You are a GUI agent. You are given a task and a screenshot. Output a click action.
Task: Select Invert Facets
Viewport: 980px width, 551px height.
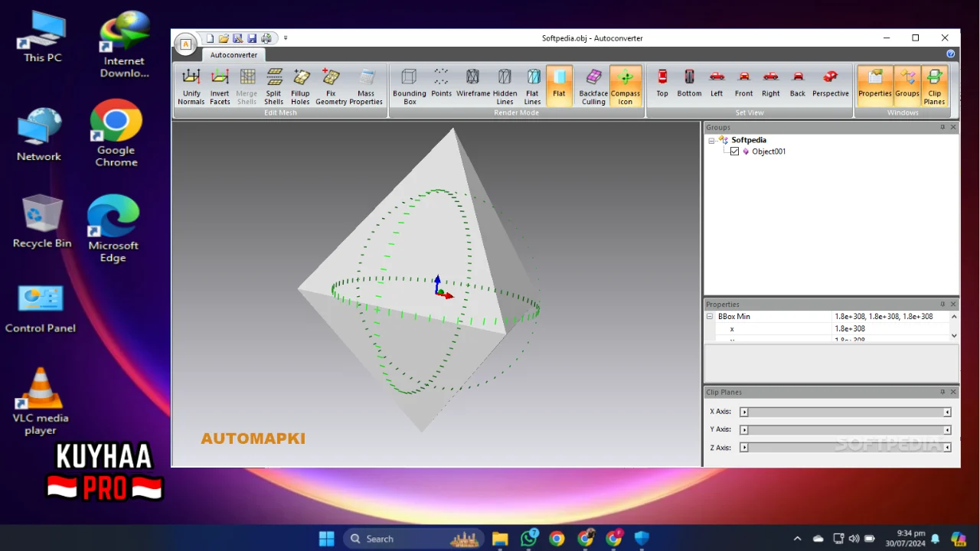point(220,86)
